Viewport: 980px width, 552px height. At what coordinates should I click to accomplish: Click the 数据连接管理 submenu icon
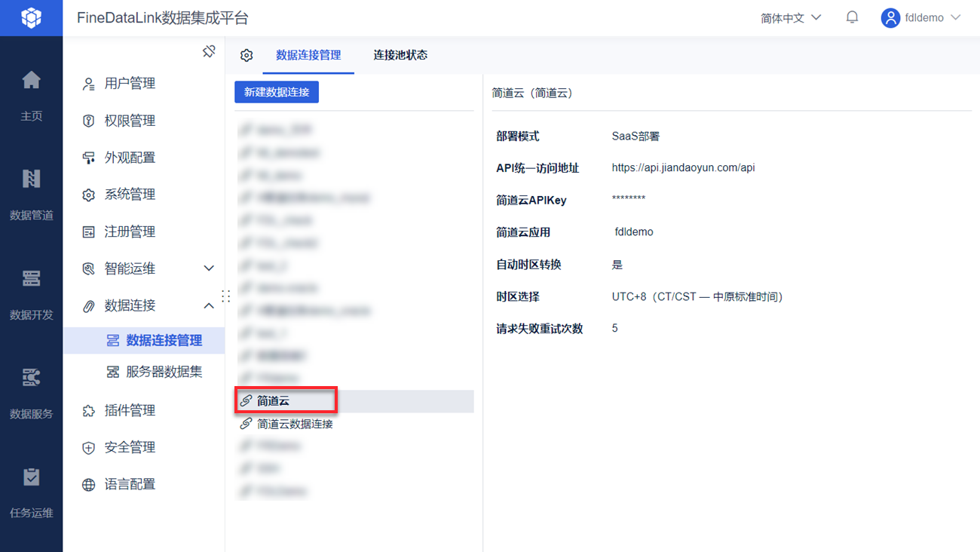[x=112, y=341]
